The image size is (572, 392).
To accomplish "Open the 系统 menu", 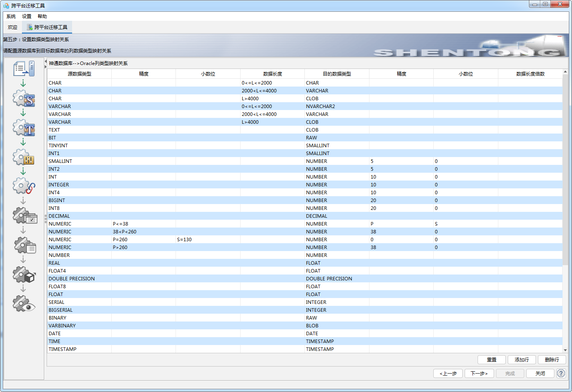I will 11,16.
